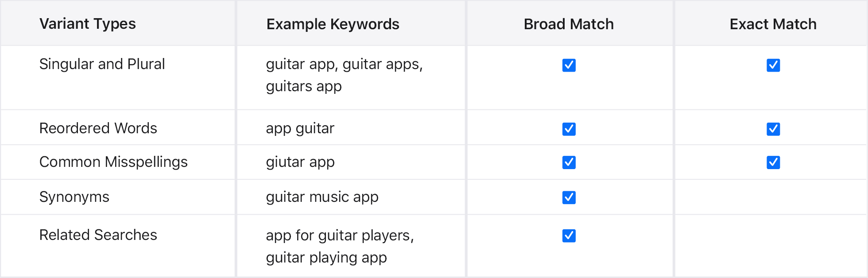Viewport: 868px width, 278px height.
Task: Click the Broad Match column header
Action: point(569,24)
